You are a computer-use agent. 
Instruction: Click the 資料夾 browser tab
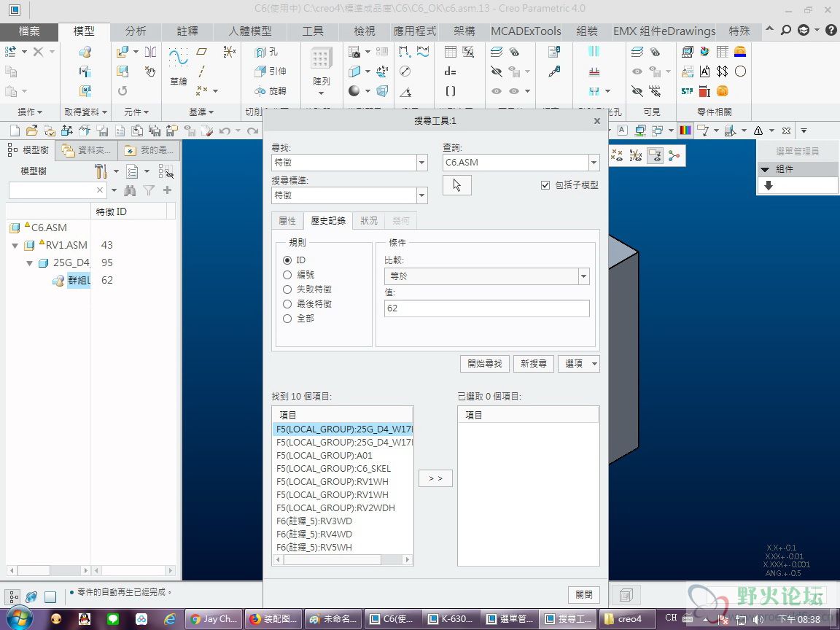(87, 150)
